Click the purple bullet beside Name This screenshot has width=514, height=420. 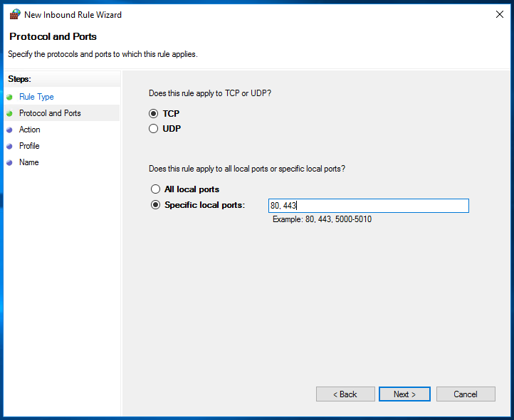10,162
